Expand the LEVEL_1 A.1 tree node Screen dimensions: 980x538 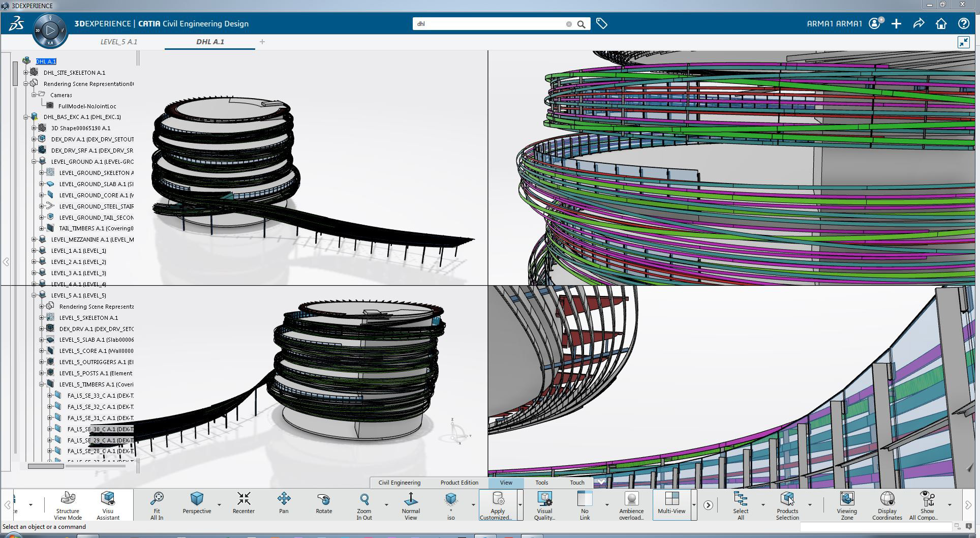click(34, 251)
